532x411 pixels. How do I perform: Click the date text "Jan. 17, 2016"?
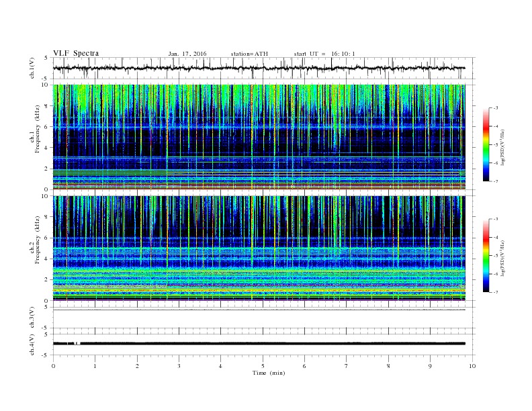pyautogui.click(x=187, y=54)
